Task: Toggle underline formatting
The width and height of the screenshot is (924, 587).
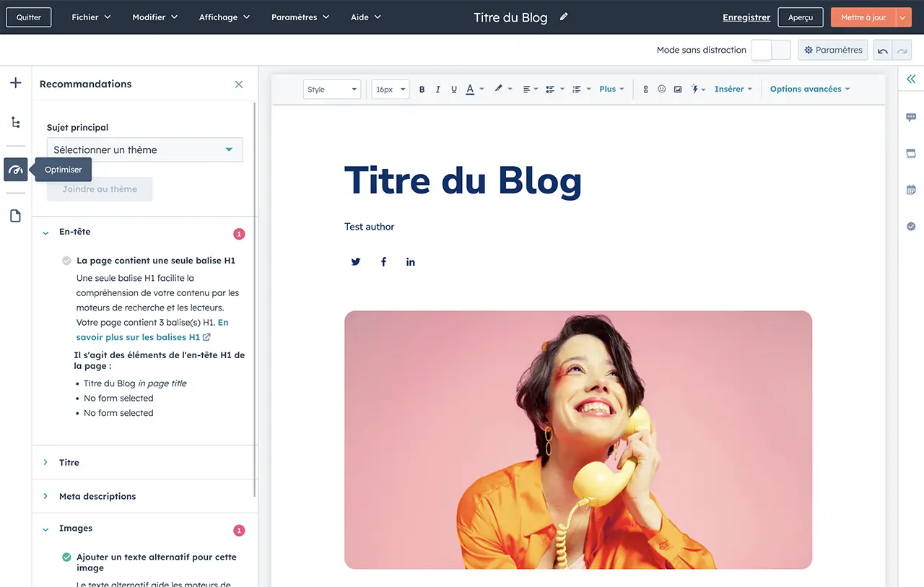Action: (x=454, y=90)
